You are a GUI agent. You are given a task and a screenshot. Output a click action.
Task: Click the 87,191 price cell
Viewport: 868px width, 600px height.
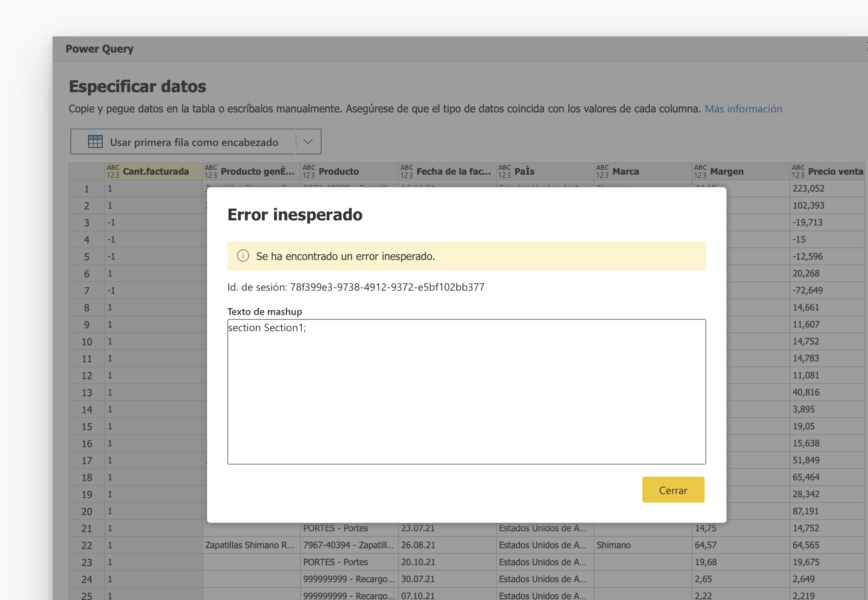click(x=827, y=511)
